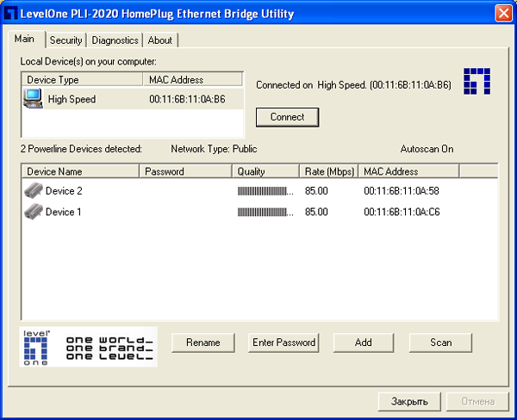Screen dimensions: 517x420
Task: Open the About tab
Action: (x=160, y=40)
